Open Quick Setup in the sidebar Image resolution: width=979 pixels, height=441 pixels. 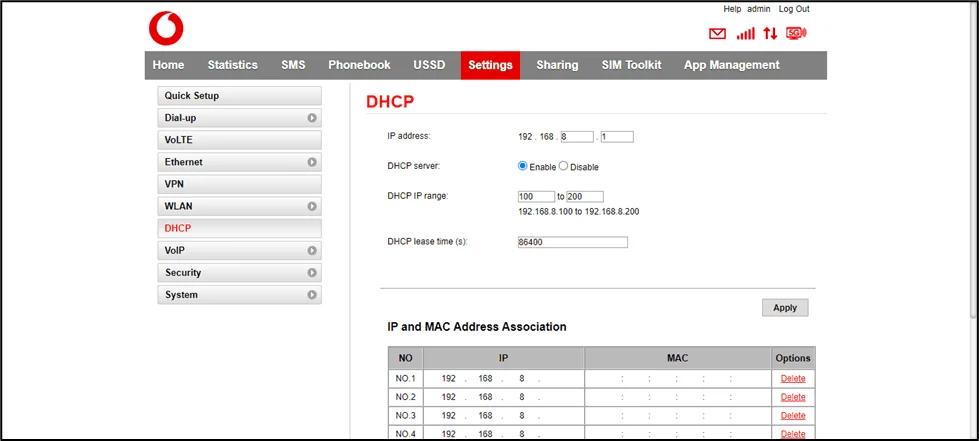click(x=239, y=96)
